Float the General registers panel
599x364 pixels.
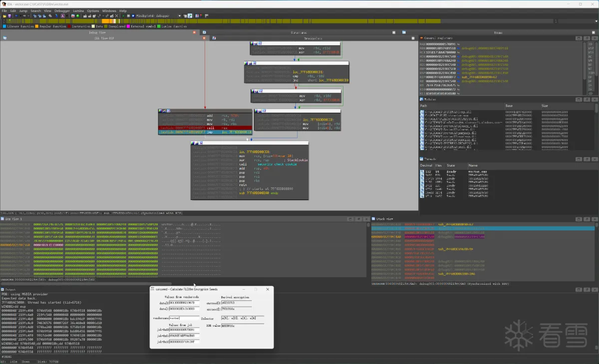587,38
